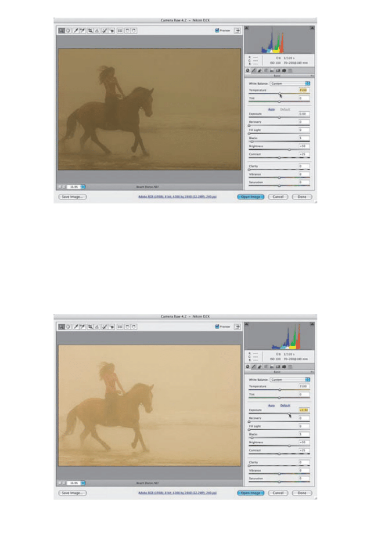Toggle Preview checkbox in the lower window

[x=217, y=327]
